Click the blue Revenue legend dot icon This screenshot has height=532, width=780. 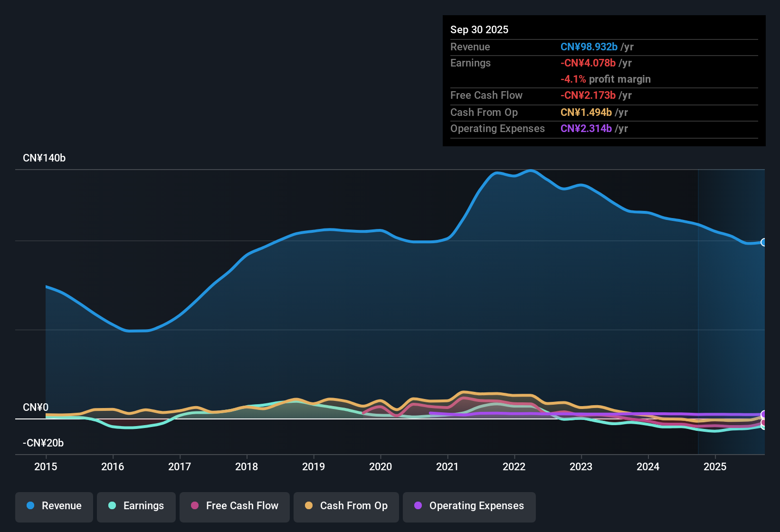pos(30,506)
